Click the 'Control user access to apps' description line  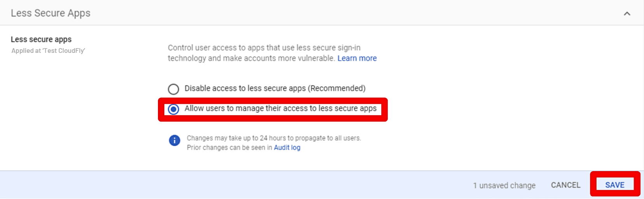coord(264,48)
